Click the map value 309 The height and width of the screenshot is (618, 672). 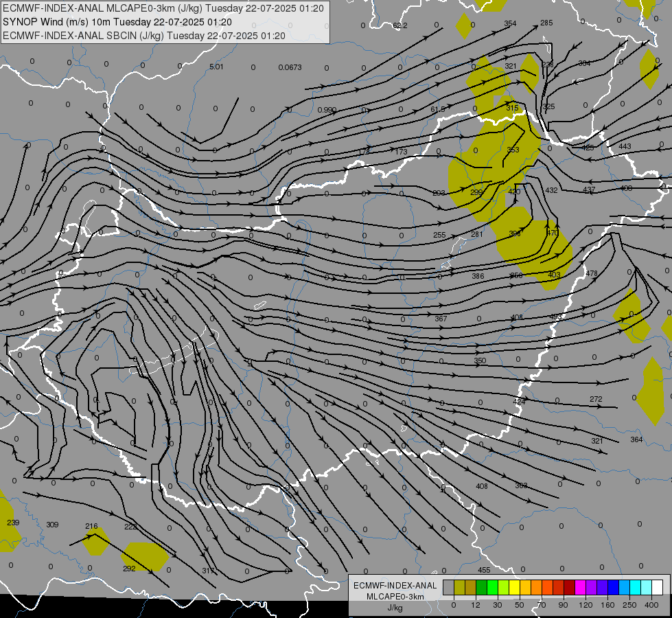[x=52, y=525]
